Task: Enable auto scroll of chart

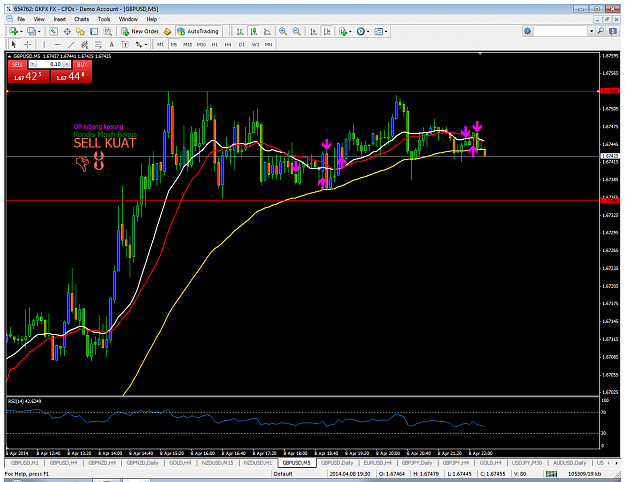Action: point(313,31)
